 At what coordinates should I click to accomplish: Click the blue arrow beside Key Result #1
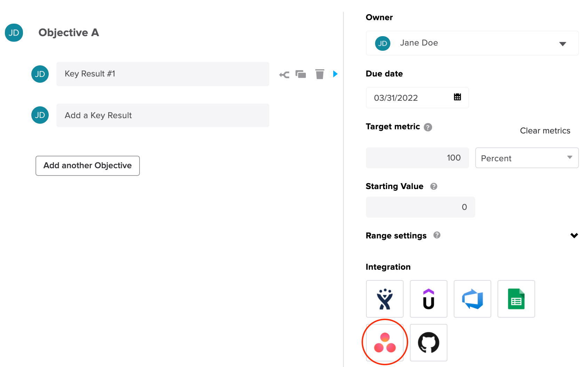335,74
